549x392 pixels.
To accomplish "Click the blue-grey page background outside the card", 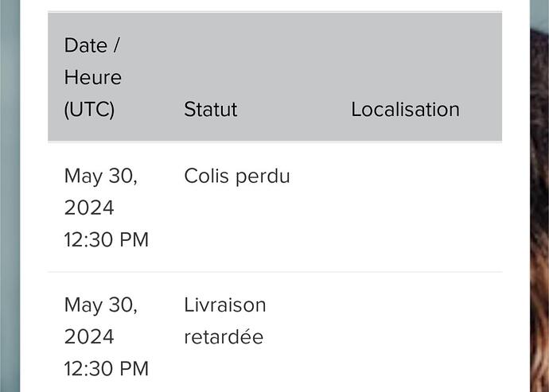I will [x=10, y=196].
